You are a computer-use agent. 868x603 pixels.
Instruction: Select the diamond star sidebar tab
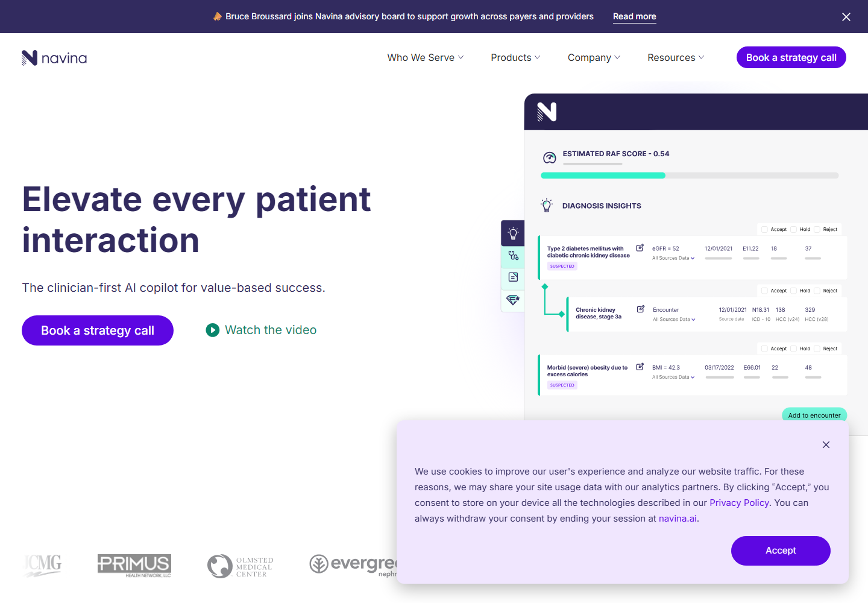[513, 300]
